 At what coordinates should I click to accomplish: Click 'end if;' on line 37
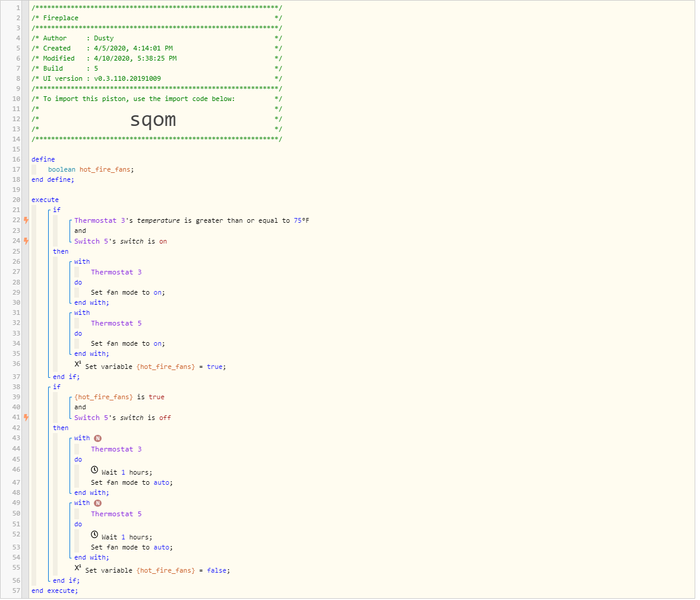click(x=66, y=377)
